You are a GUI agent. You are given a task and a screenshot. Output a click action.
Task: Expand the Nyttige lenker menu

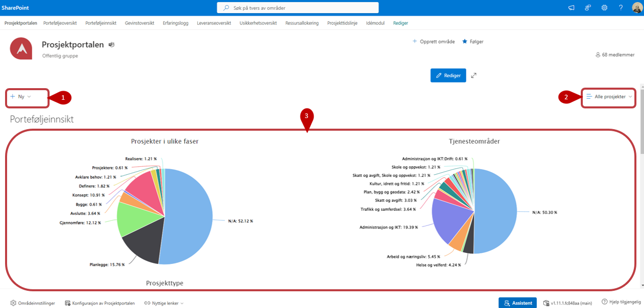(163, 303)
